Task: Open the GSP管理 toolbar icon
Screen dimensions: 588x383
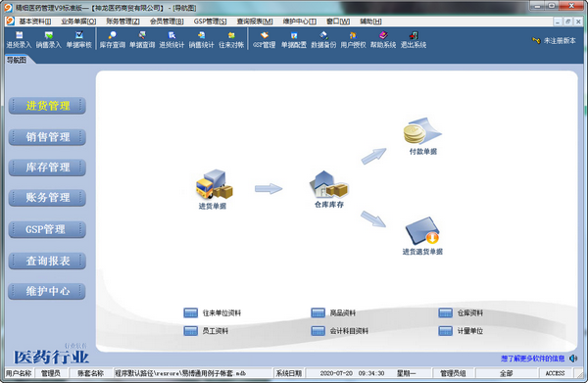Action: [264, 40]
